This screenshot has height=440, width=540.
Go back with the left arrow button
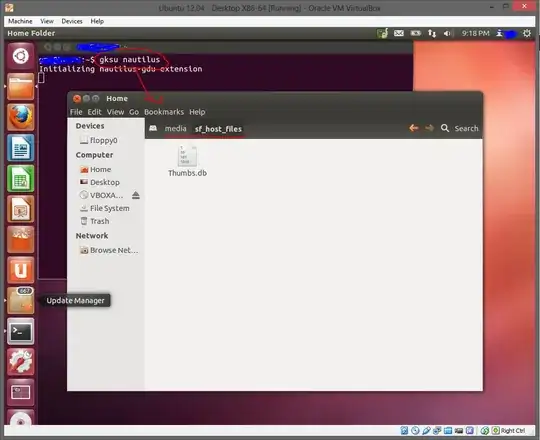pos(414,128)
